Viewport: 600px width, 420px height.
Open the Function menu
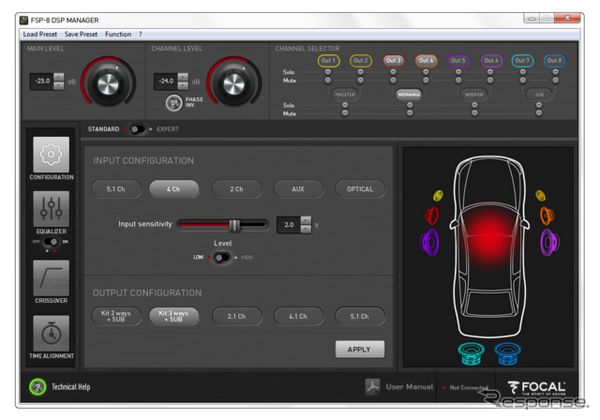pyautogui.click(x=118, y=34)
